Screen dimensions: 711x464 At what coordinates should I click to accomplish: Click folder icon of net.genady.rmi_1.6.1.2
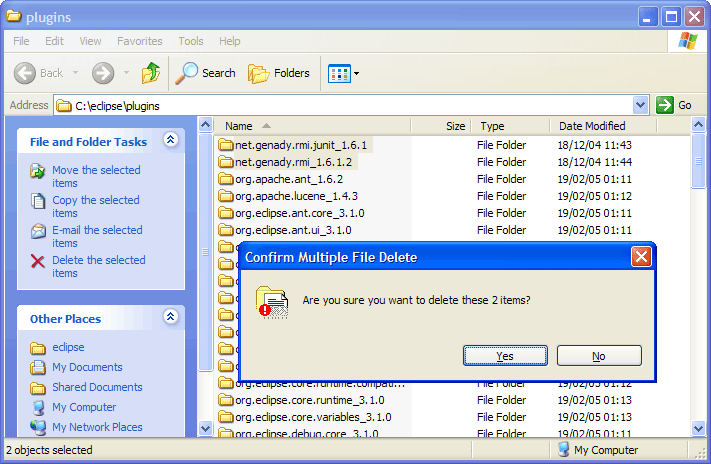pos(225,161)
